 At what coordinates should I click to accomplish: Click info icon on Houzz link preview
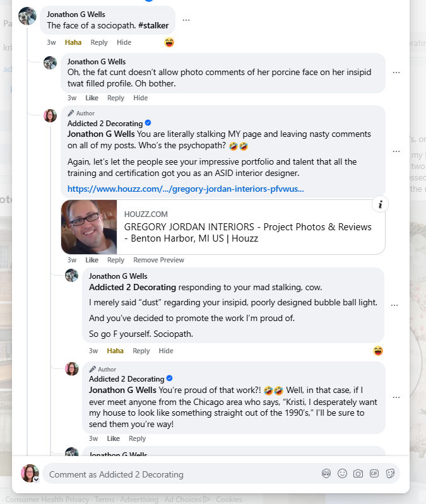(380, 204)
